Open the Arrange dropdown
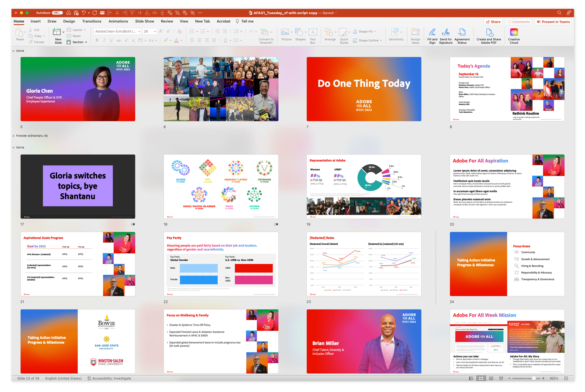This screenshot has width=585, height=392. [330, 35]
